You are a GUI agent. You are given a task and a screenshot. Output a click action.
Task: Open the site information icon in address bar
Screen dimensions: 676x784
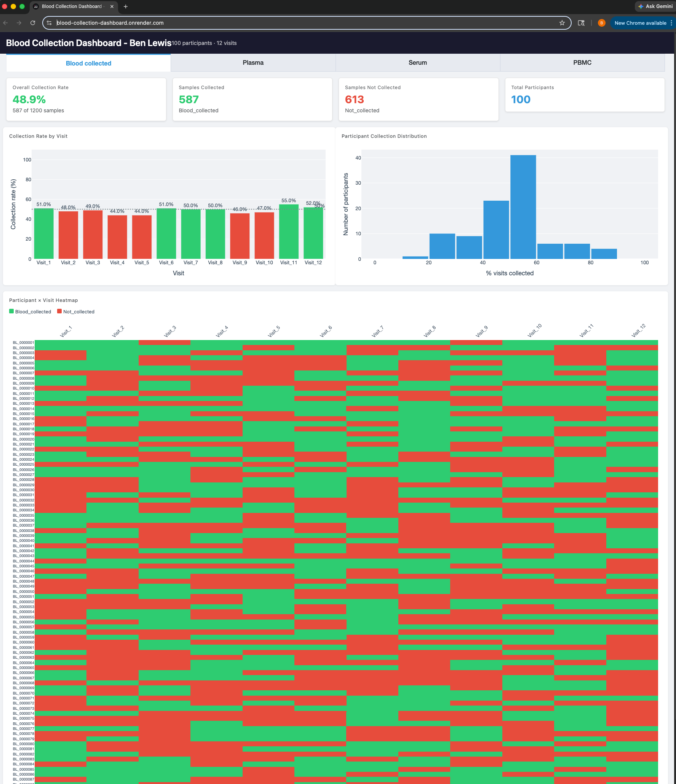tap(49, 23)
